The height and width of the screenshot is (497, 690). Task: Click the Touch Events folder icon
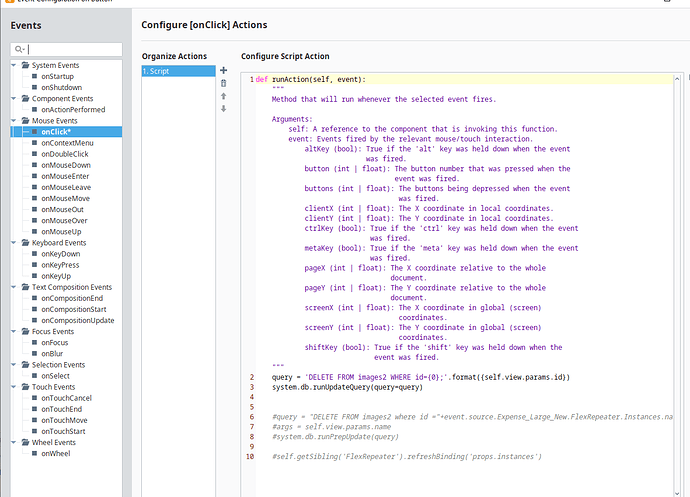(x=26, y=387)
